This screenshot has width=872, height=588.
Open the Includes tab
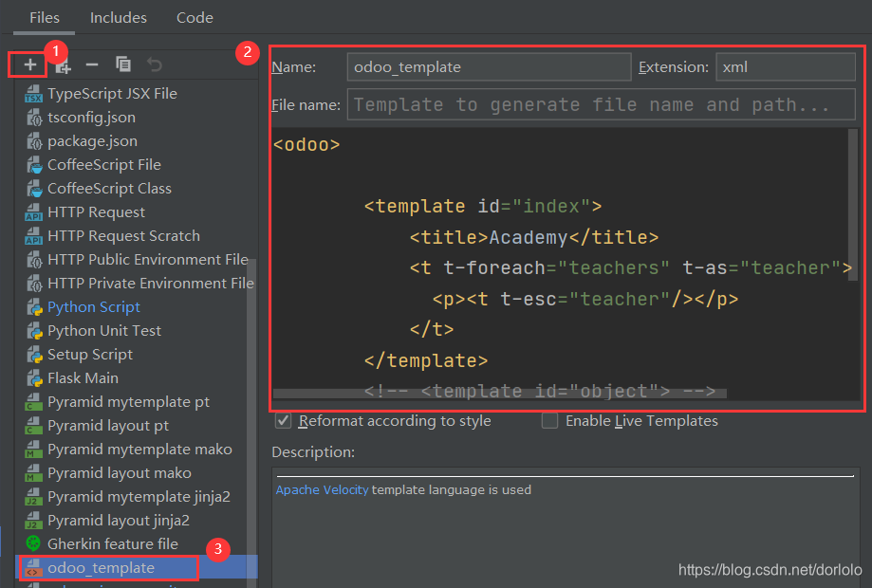click(119, 18)
